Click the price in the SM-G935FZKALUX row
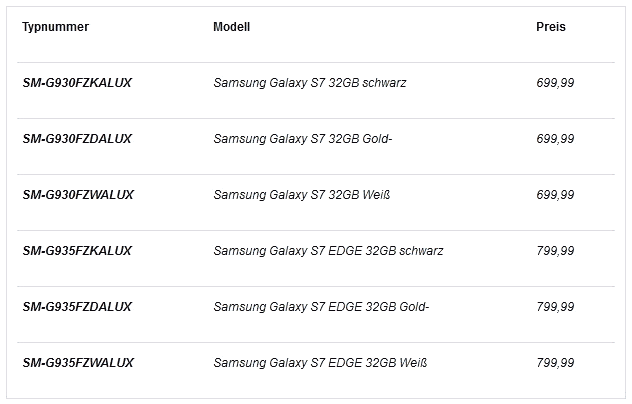The height and width of the screenshot is (404, 632). click(555, 251)
